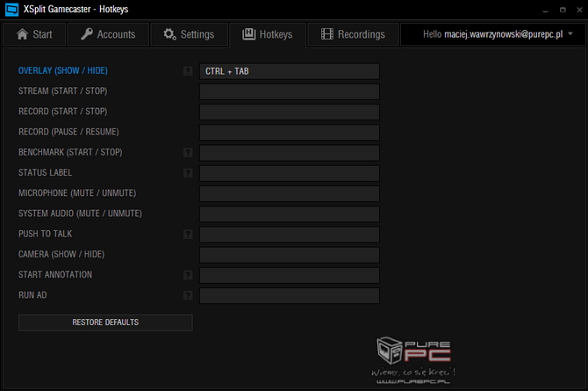Screen dimensions: 588x391
Task: Click the RECORD (PAUSE / RESUME) label
Action: pos(68,132)
